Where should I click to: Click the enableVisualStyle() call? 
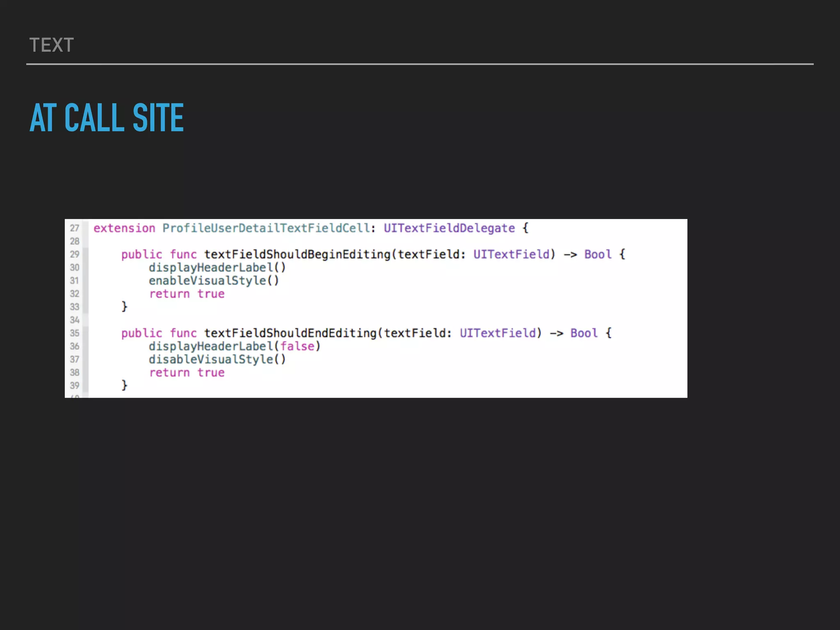click(214, 281)
